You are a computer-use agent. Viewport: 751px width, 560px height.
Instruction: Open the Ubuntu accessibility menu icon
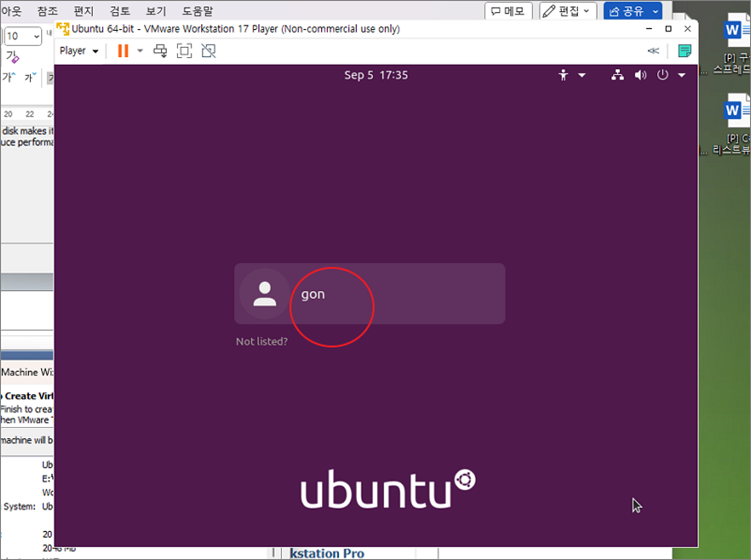click(x=563, y=76)
